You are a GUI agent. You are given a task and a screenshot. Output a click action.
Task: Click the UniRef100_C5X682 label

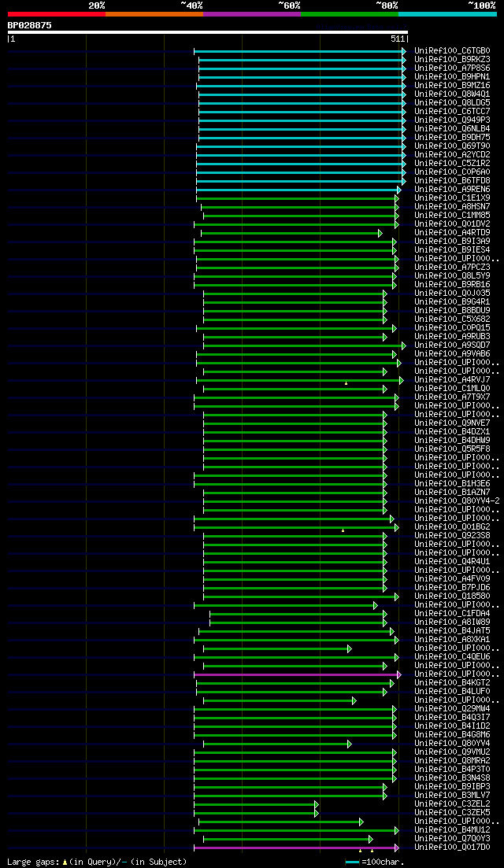452,319
